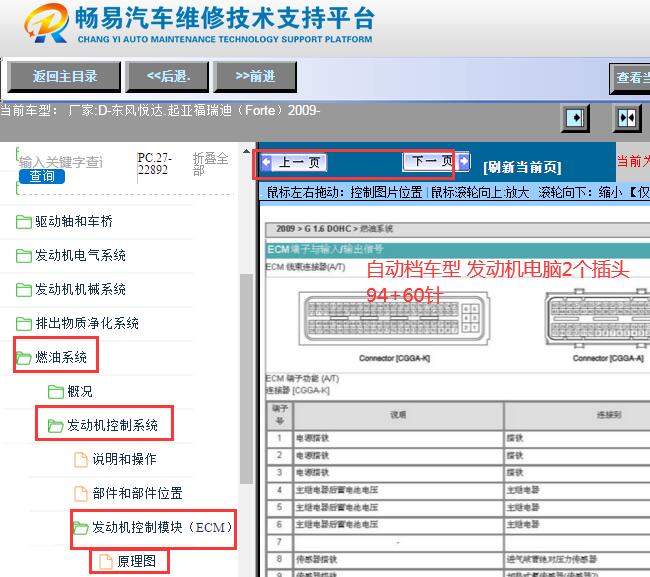This screenshot has height=577, width=650.
Task: Click the terminal 1 row in the table
Action: tap(458, 438)
